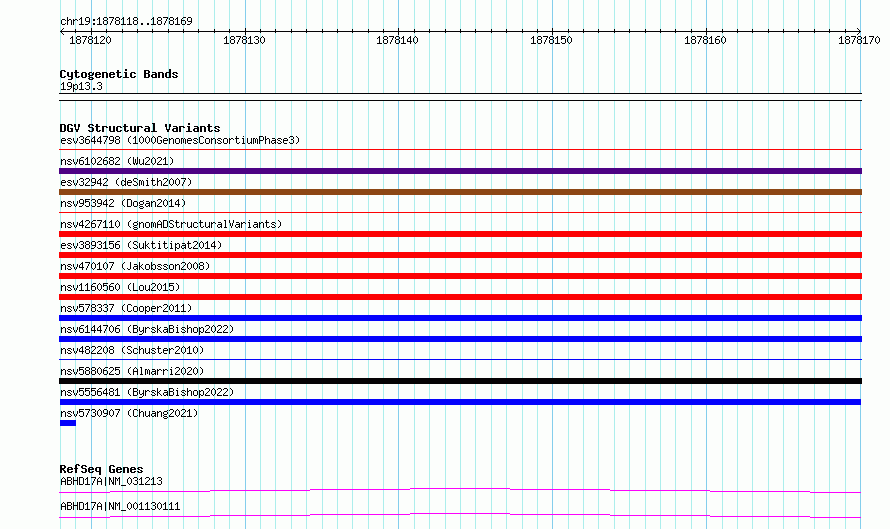
Task: Click the short blue bar of nsv5730907
Action: coord(68,423)
